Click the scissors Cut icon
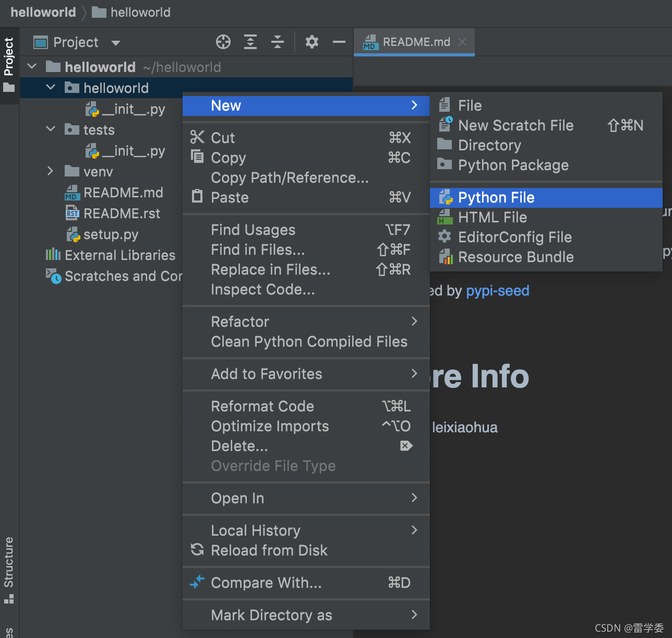672x638 pixels. coord(197,137)
